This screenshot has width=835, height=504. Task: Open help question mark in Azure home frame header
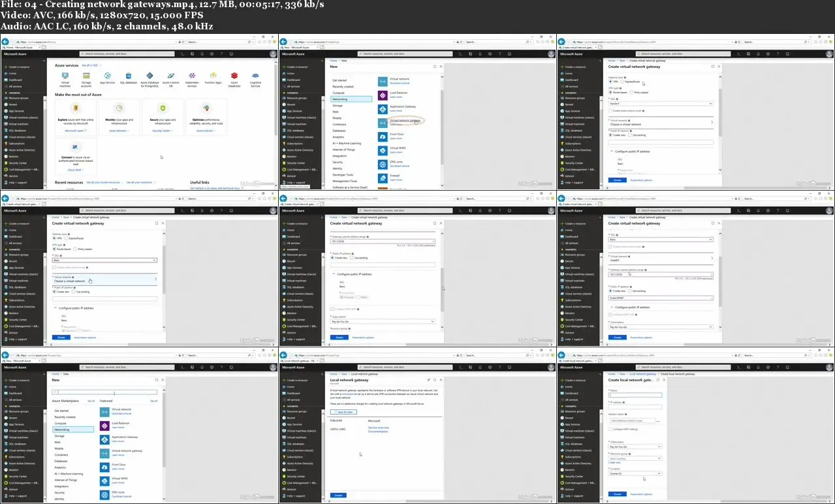pyautogui.click(x=221, y=54)
